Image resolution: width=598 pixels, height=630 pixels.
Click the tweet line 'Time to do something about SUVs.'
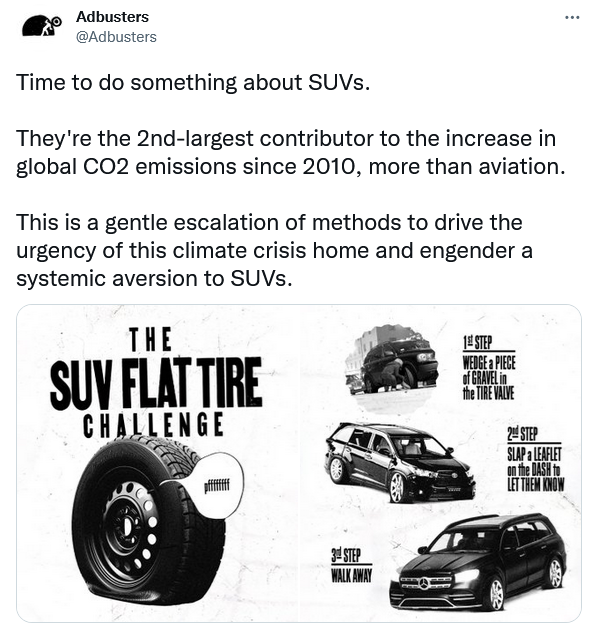(x=193, y=82)
